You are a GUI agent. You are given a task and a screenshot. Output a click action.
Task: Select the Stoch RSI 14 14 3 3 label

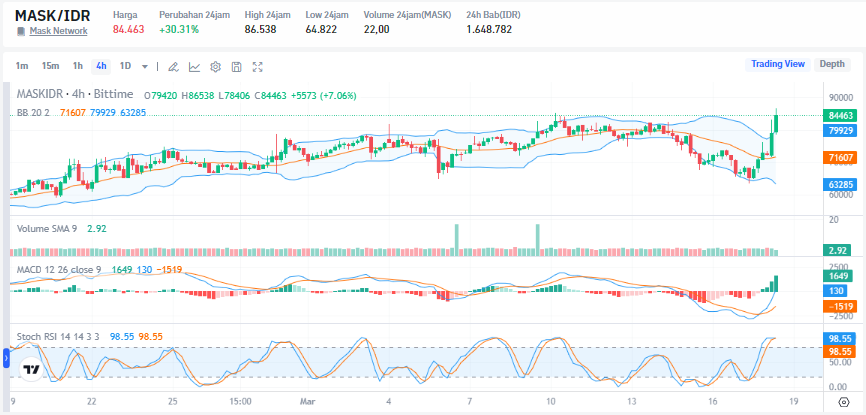(59, 337)
